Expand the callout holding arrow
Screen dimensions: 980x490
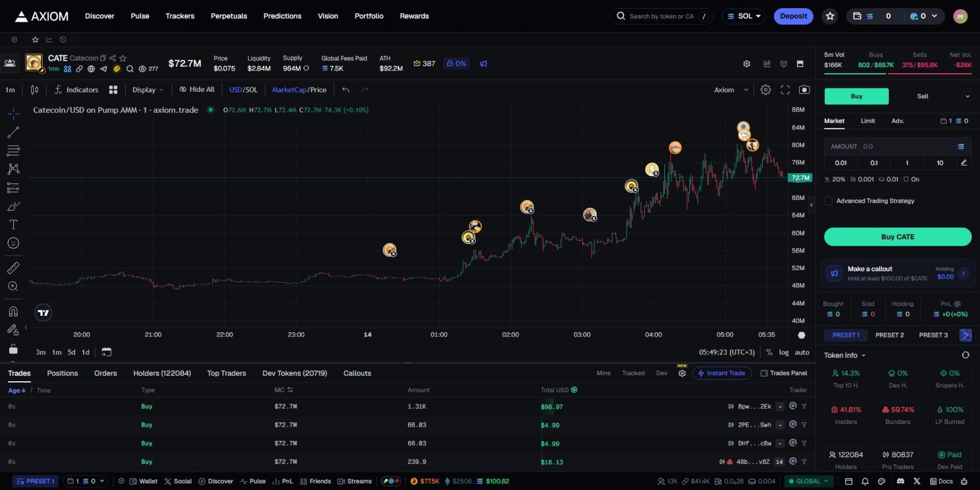coord(963,273)
